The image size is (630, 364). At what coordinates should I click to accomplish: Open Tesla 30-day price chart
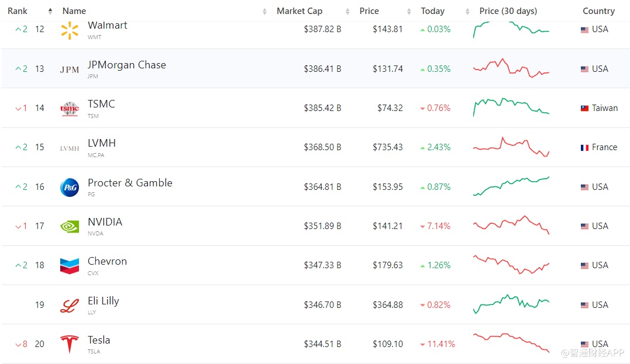coord(511,342)
